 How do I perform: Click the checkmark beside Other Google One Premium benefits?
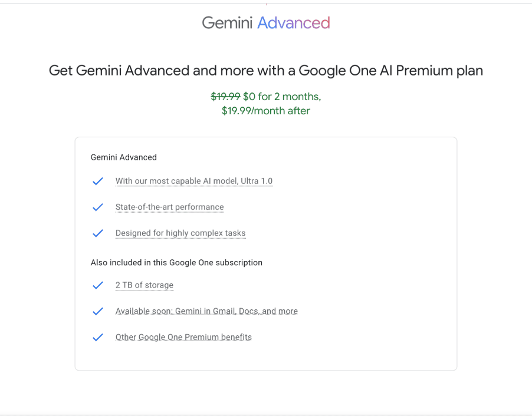click(97, 337)
